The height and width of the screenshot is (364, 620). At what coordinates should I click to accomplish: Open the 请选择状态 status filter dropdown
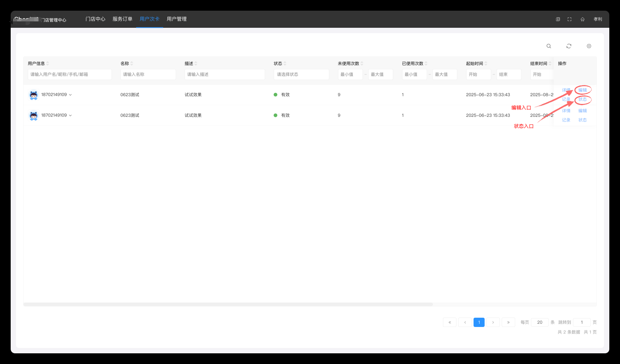pyautogui.click(x=301, y=74)
